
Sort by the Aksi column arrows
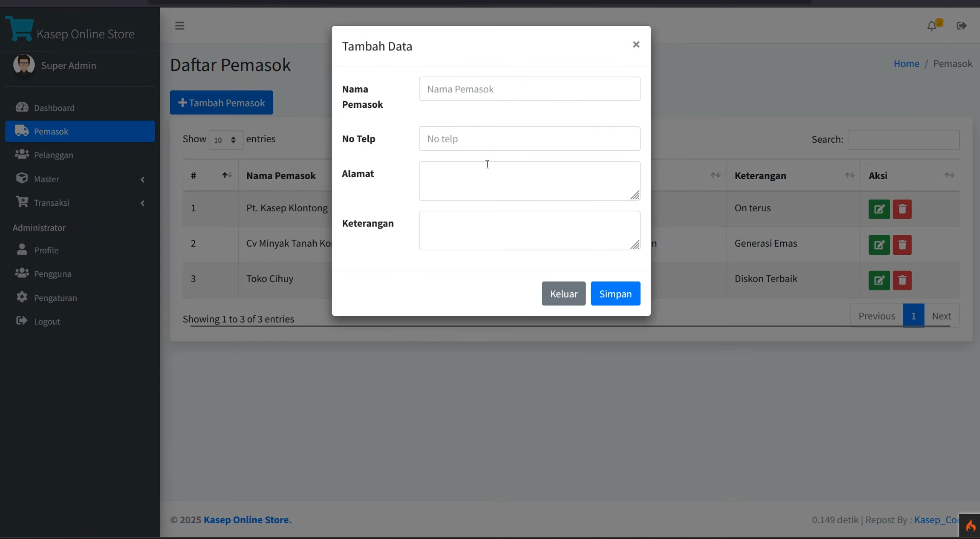pyautogui.click(x=949, y=175)
